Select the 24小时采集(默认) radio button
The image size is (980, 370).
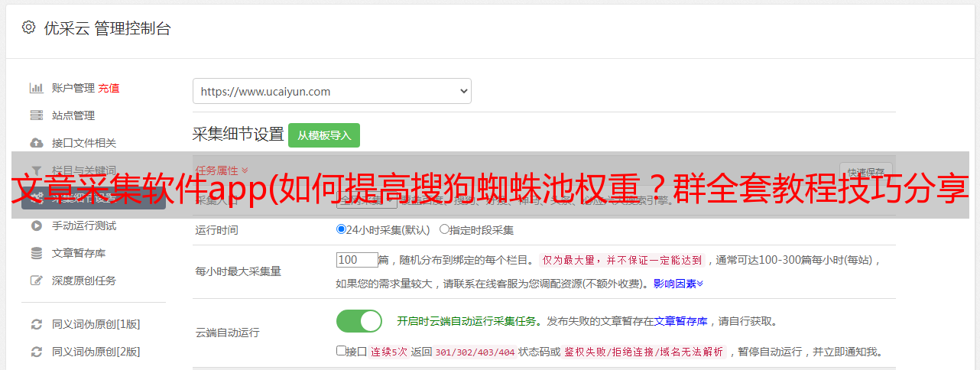tap(341, 229)
